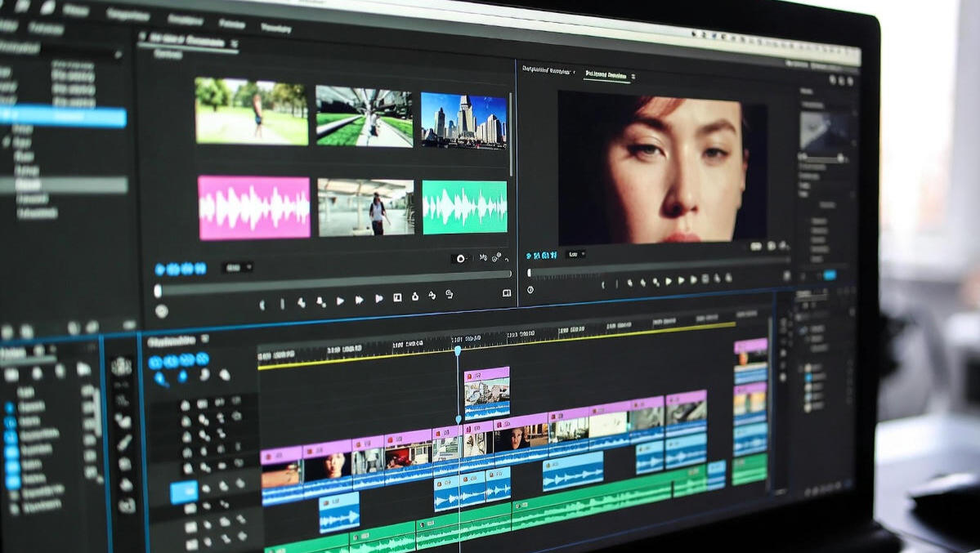Click the rectangular icon at source controls' right end
The height and width of the screenshot is (553, 980).
(507, 293)
